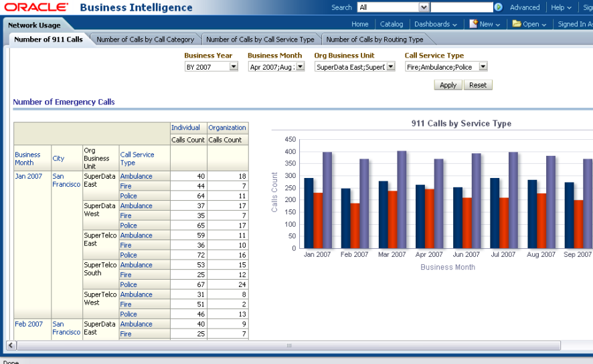Click the Advanced search link

point(525,7)
